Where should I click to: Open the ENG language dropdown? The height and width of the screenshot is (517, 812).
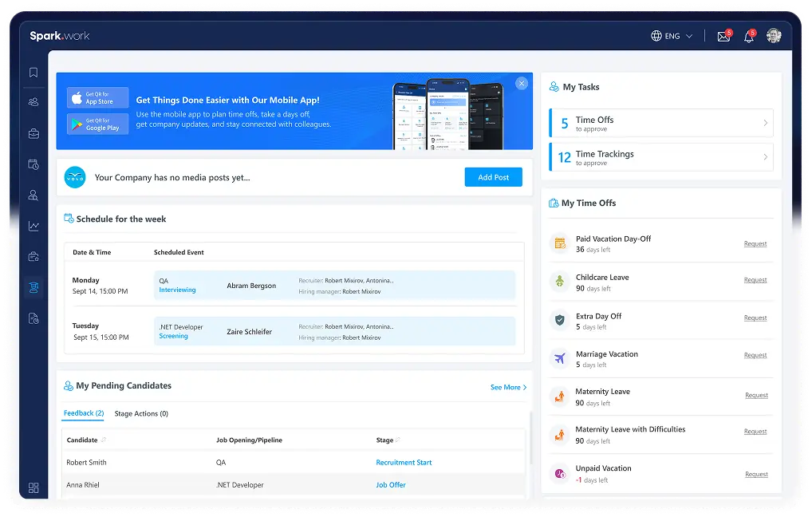click(x=672, y=36)
